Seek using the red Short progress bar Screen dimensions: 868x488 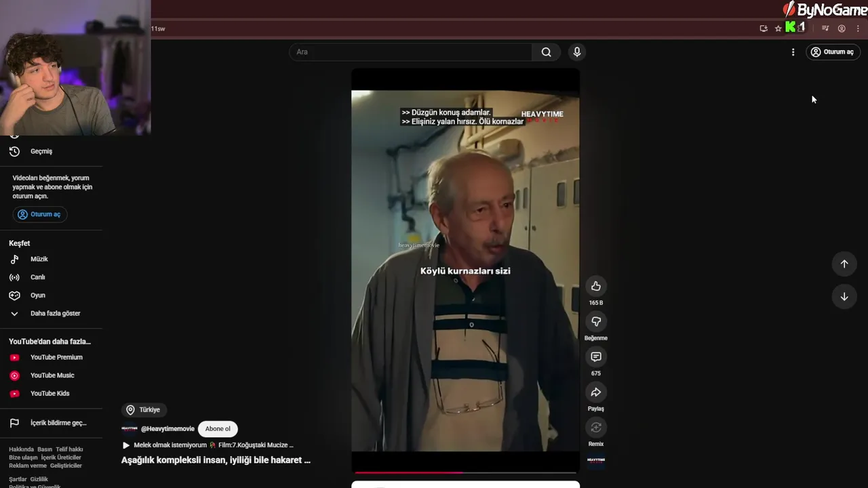465,472
